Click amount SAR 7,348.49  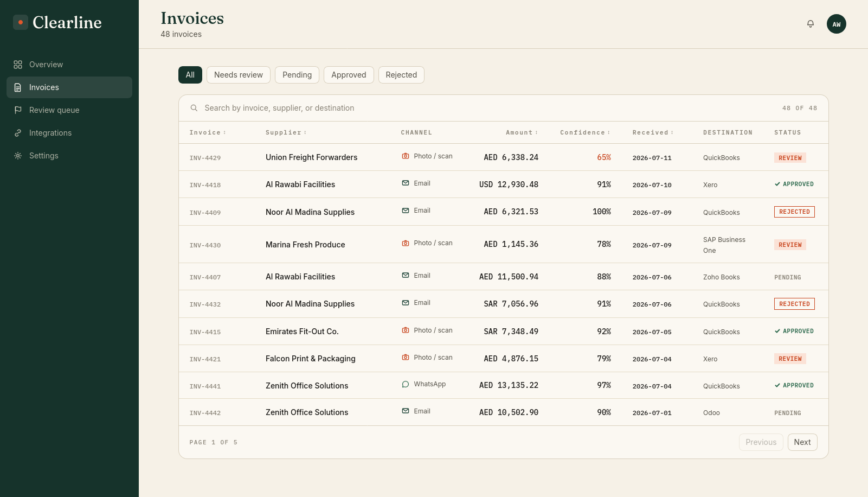[x=511, y=332]
